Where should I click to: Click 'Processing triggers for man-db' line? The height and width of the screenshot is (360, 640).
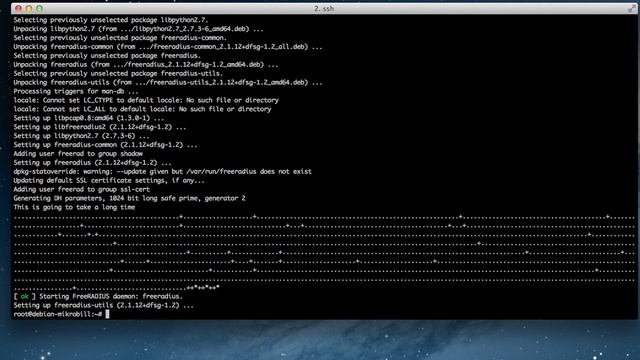click(x=76, y=91)
